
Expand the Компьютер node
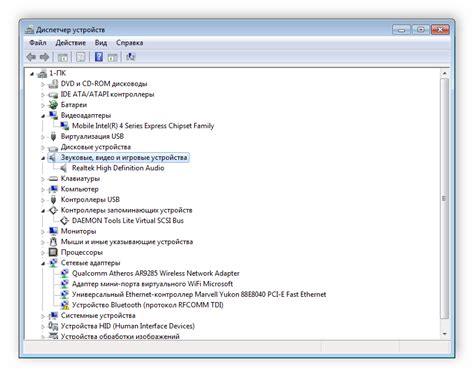point(43,190)
